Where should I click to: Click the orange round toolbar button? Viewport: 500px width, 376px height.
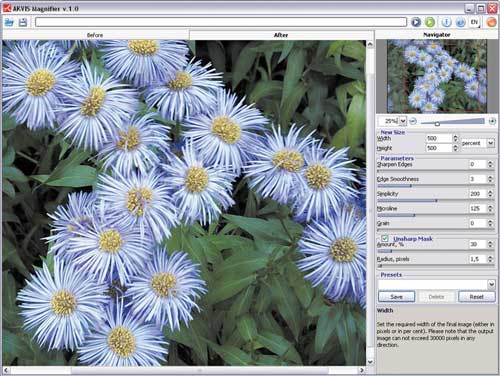click(x=491, y=22)
